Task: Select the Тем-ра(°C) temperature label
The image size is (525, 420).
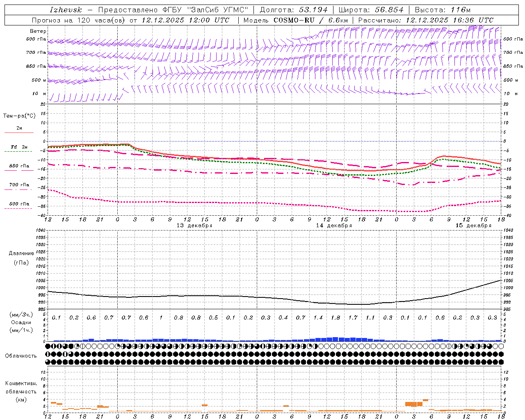Action: [19, 116]
